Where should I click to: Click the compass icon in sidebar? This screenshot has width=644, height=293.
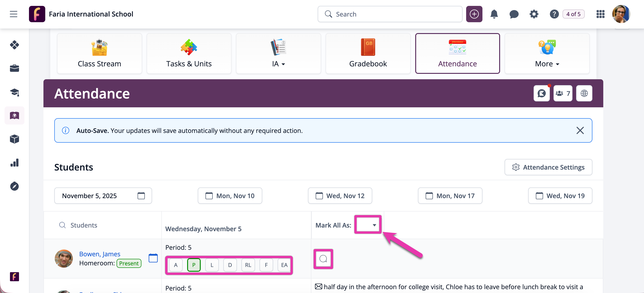pyautogui.click(x=14, y=186)
